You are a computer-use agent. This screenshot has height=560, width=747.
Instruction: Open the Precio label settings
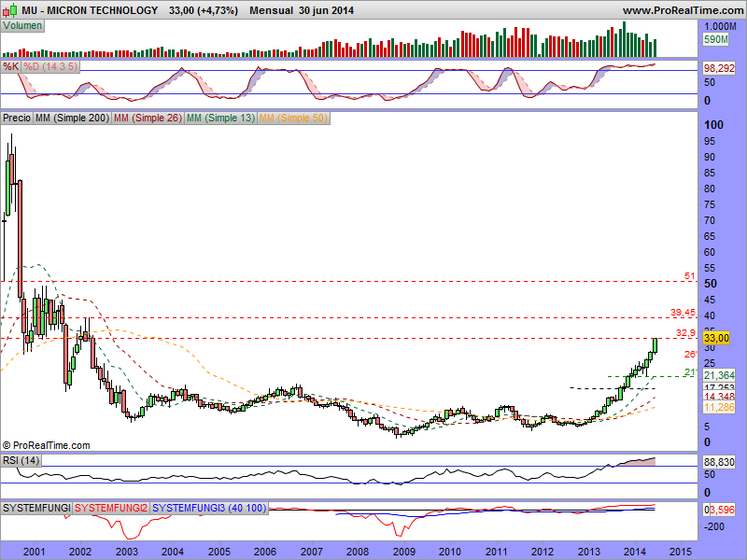17,118
